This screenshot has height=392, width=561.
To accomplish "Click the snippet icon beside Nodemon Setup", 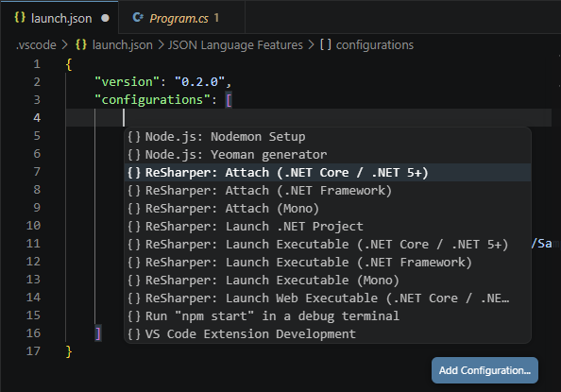I will tap(134, 137).
